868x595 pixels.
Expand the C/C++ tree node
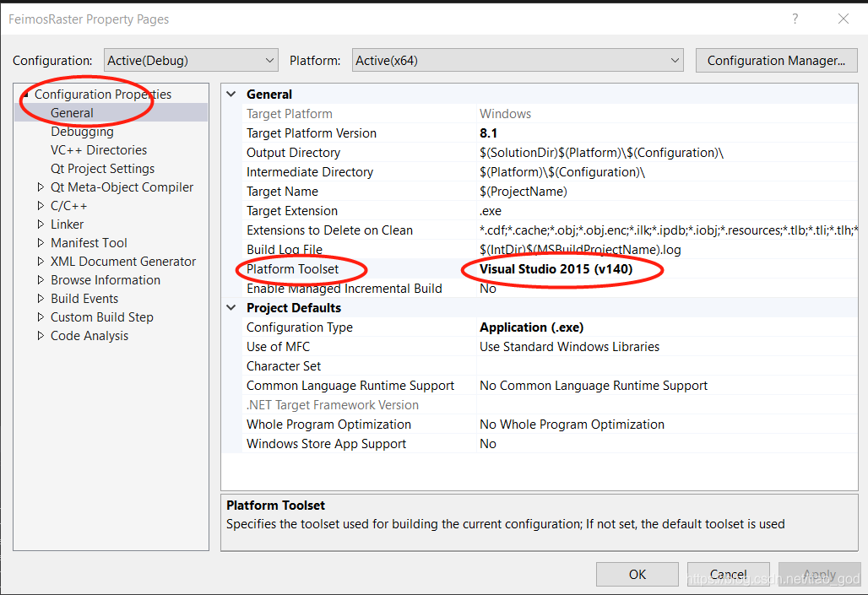point(41,205)
